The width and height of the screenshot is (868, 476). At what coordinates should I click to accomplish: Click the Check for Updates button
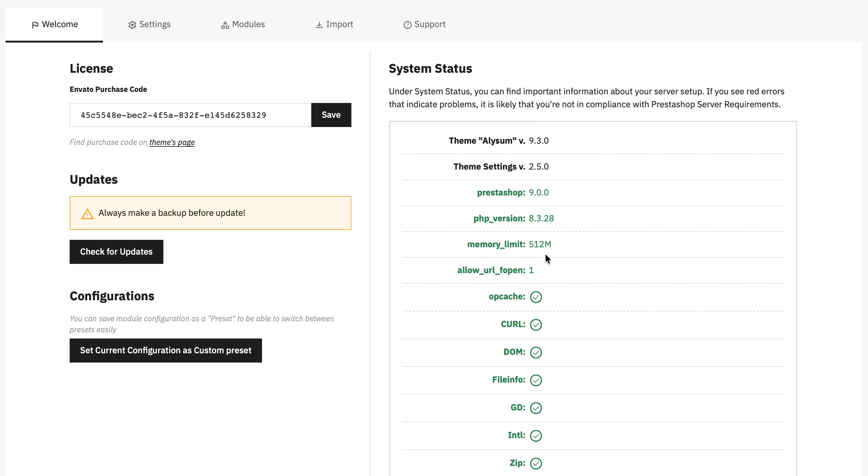116,252
